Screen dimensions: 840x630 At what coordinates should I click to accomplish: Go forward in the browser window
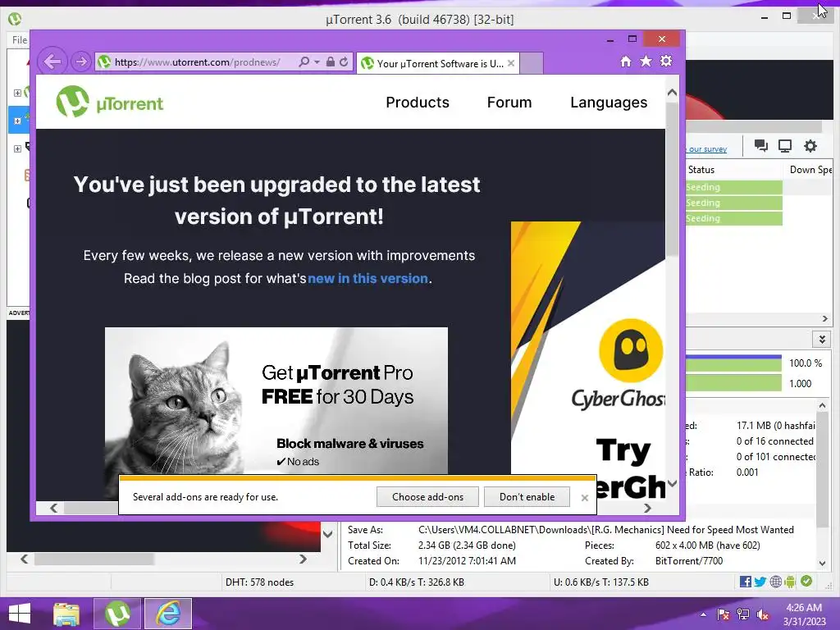click(81, 62)
